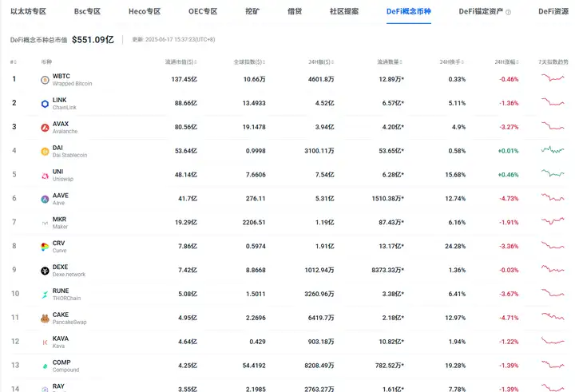Viewport: 575px width, 392px height.
Task: Click LINK global index 13.4933
Action: pyautogui.click(x=254, y=103)
